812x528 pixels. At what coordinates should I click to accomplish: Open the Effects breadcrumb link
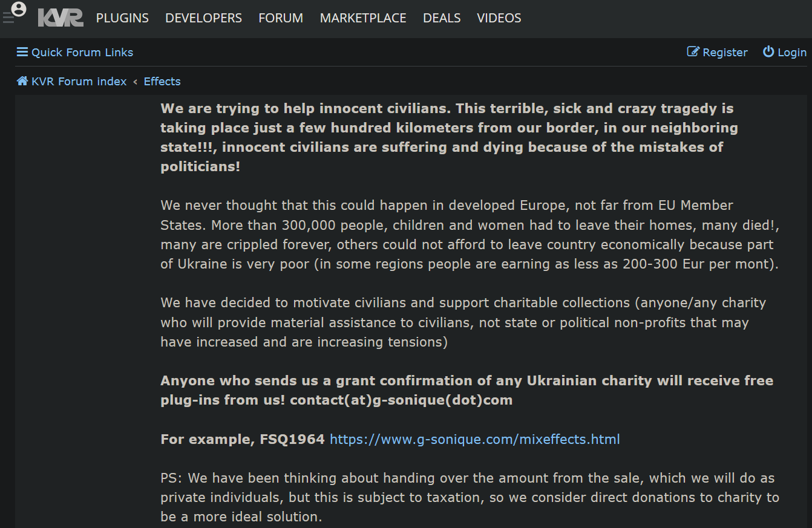[x=162, y=81]
